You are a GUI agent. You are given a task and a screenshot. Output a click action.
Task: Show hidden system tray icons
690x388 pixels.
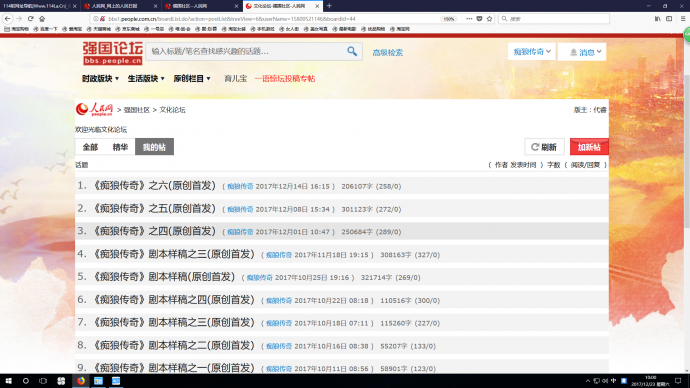point(587,381)
